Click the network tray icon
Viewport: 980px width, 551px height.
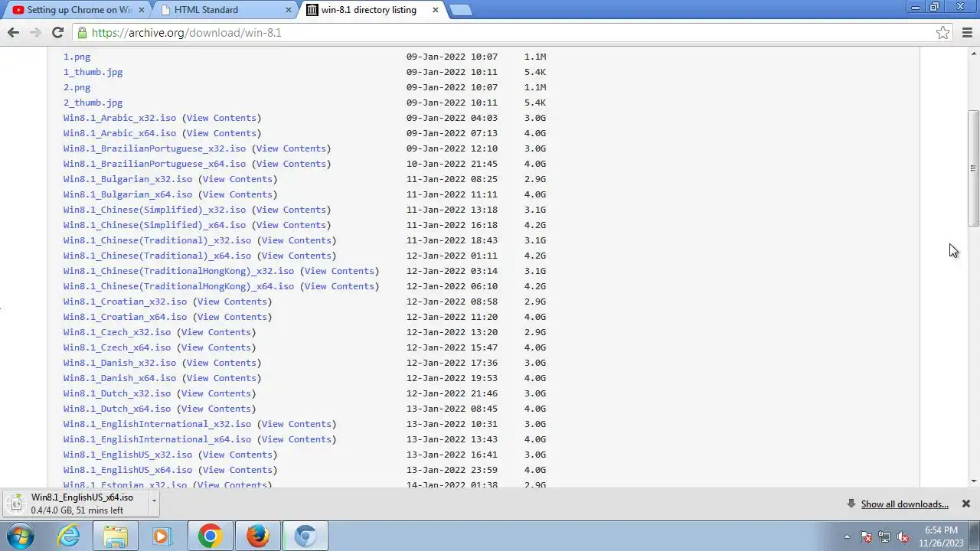884,536
